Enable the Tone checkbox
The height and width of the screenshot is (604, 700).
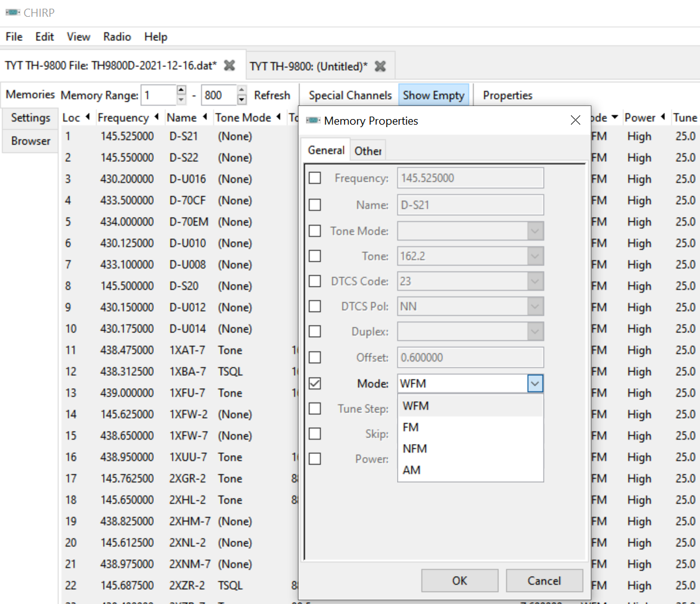coord(315,256)
